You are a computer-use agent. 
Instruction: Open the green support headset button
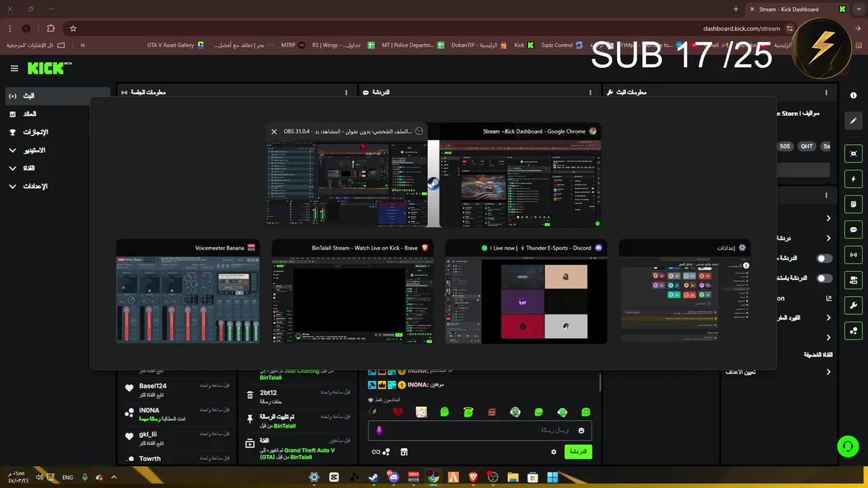[848, 447]
